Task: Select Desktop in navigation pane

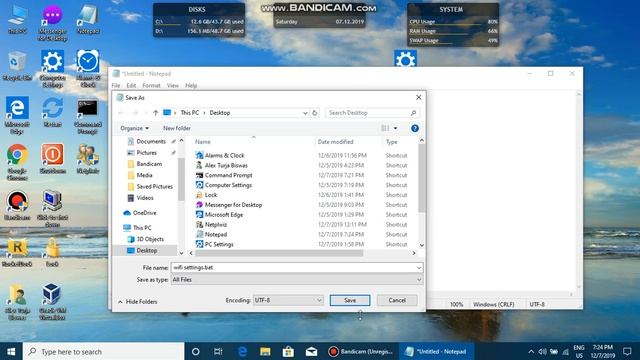Action: pyautogui.click(x=147, y=250)
